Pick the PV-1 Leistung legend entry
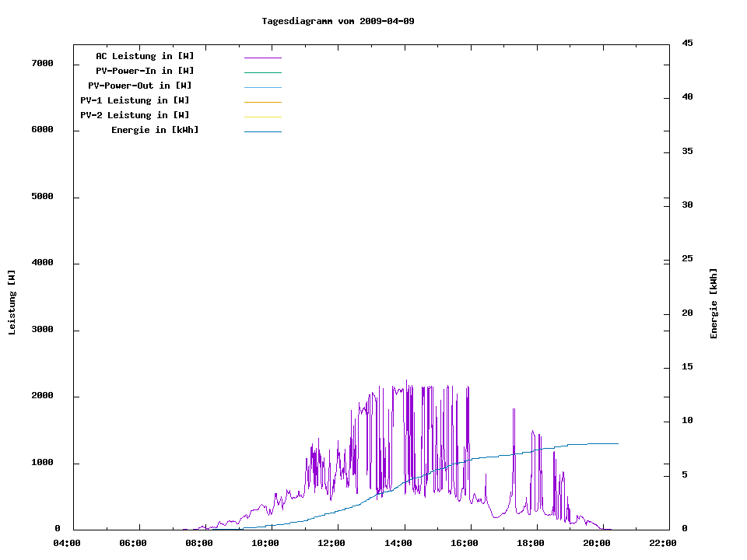This screenshot has height=560, width=747. (135, 100)
